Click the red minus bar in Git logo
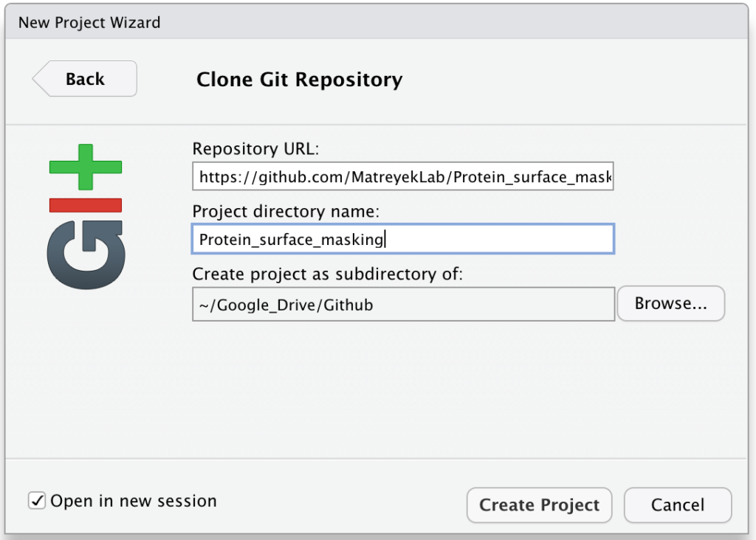The width and height of the screenshot is (756, 540). (x=86, y=205)
